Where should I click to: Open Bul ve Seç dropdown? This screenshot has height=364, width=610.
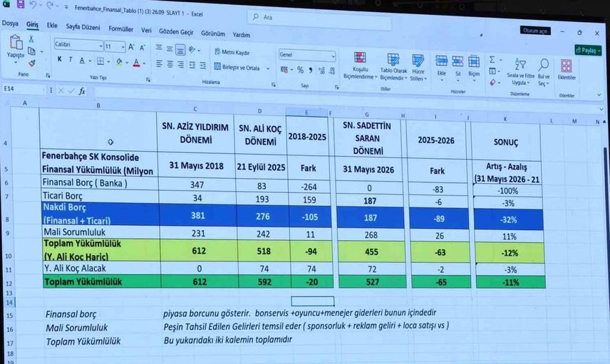click(x=544, y=72)
